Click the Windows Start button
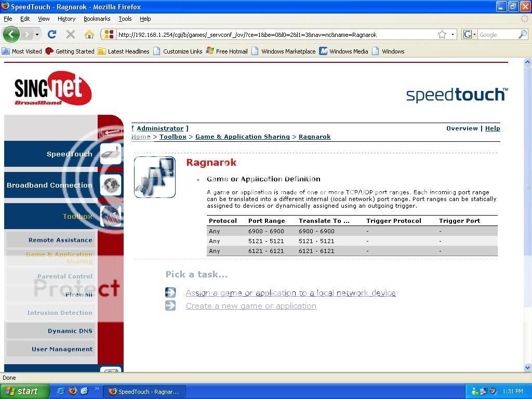532x399 pixels. [x=24, y=391]
